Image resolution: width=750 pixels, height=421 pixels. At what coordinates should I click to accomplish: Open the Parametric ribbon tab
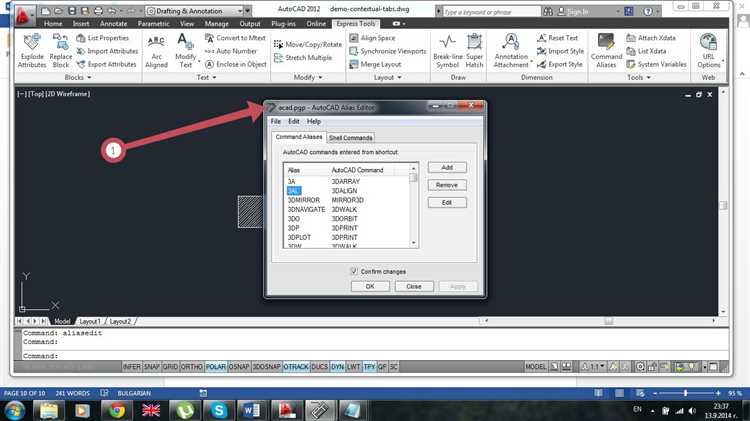pyautogui.click(x=154, y=23)
